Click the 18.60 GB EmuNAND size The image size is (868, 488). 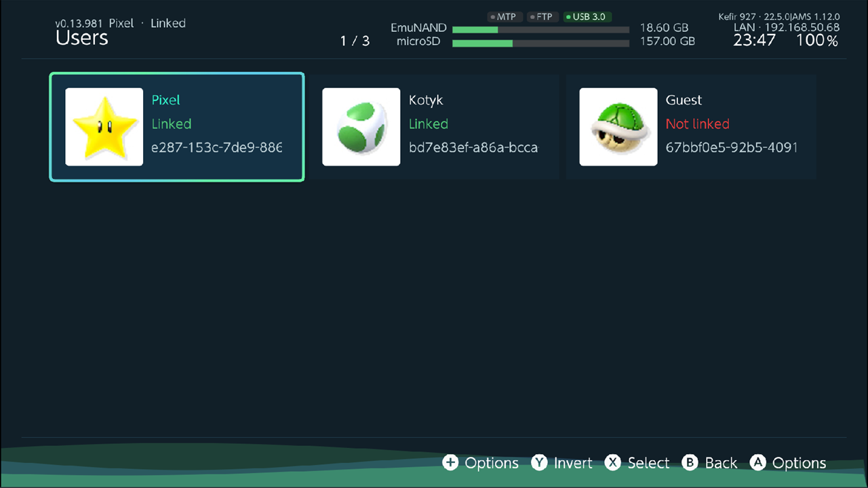665,28
